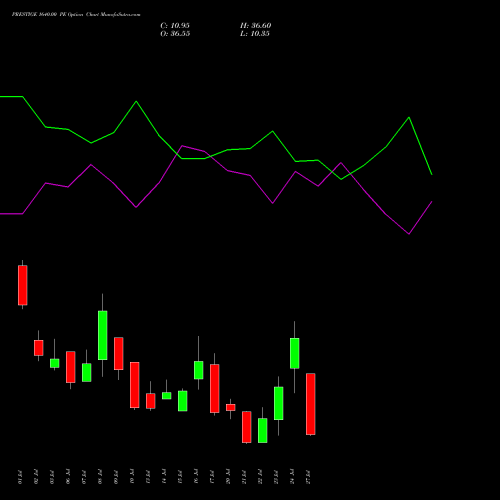Click the 27 Jul date label
The height and width of the screenshot is (500, 500).
[308, 477]
